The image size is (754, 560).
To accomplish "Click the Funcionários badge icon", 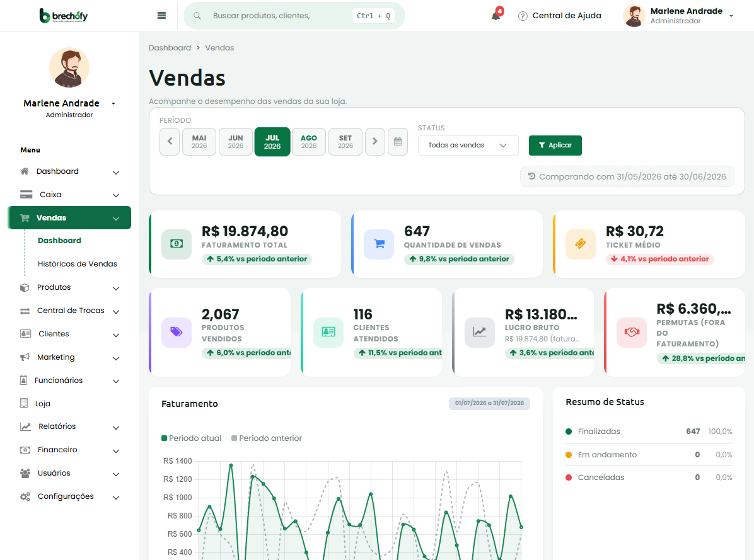I will pos(23,380).
